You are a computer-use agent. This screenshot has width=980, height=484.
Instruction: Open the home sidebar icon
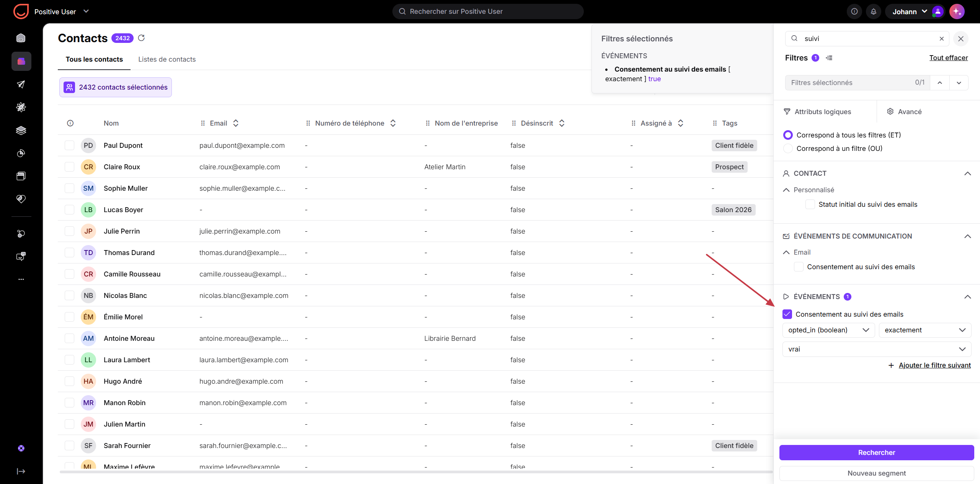21,38
